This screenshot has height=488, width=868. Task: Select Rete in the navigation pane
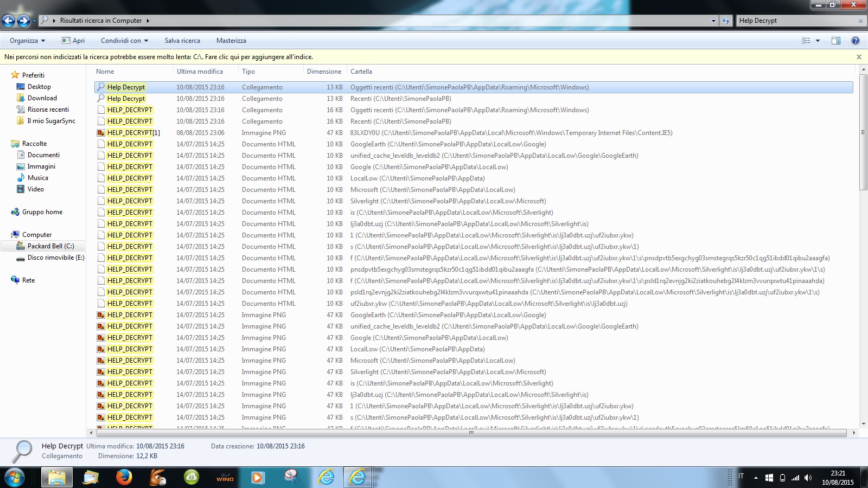tap(28, 280)
